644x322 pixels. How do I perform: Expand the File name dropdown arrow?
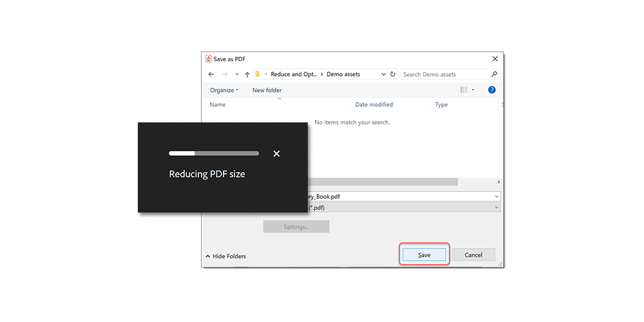click(497, 196)
